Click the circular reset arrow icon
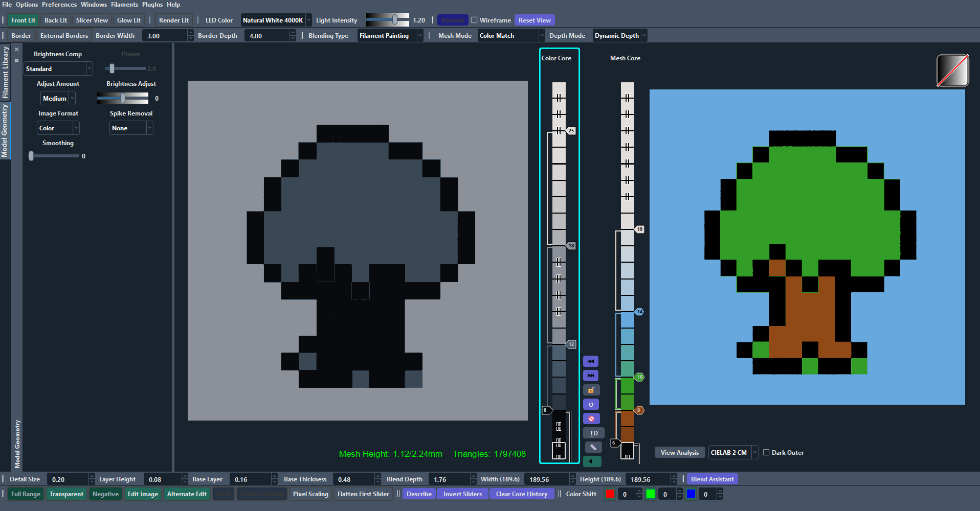 coord(590,404)
